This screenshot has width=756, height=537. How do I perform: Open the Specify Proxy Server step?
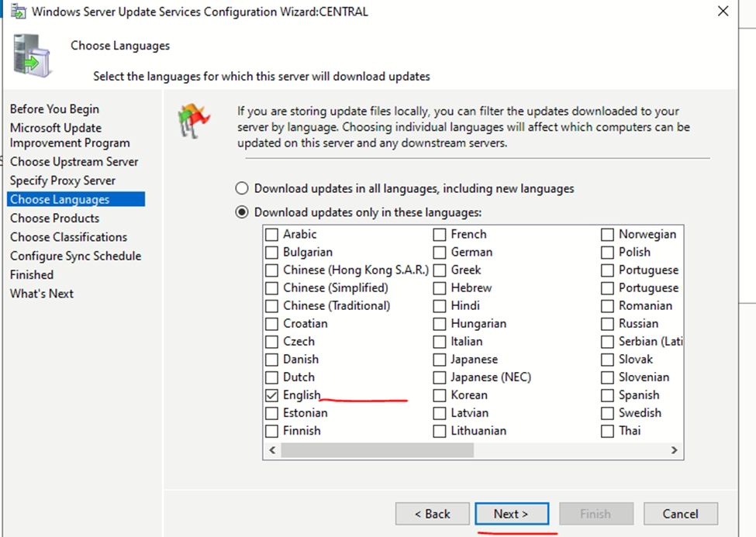click(x=62, y=181)
